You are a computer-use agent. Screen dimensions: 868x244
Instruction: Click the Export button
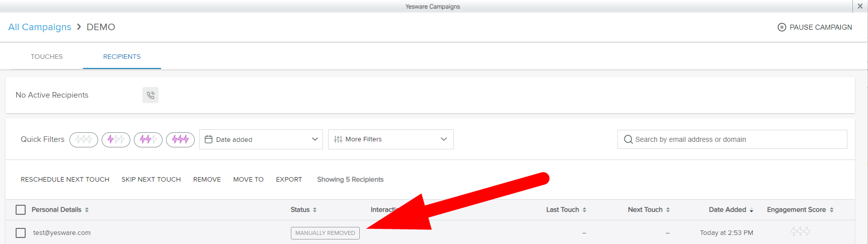tap(289, 180)
